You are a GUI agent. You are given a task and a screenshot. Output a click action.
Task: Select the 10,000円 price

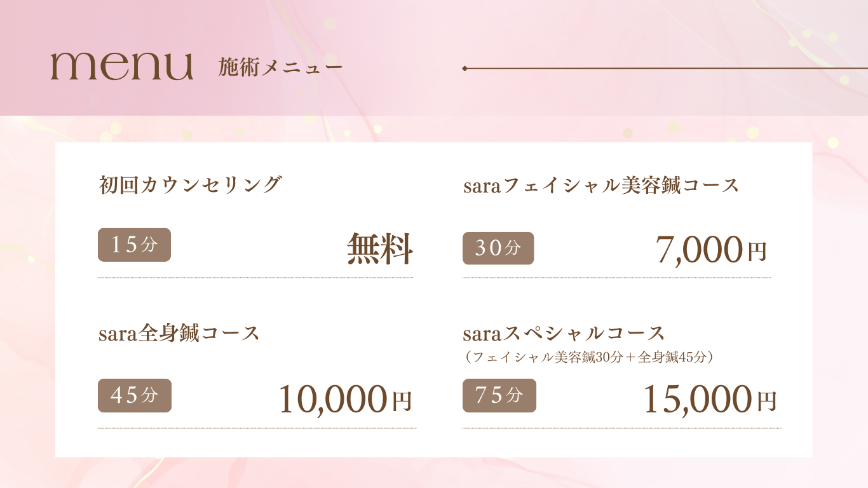click(345, 400)
